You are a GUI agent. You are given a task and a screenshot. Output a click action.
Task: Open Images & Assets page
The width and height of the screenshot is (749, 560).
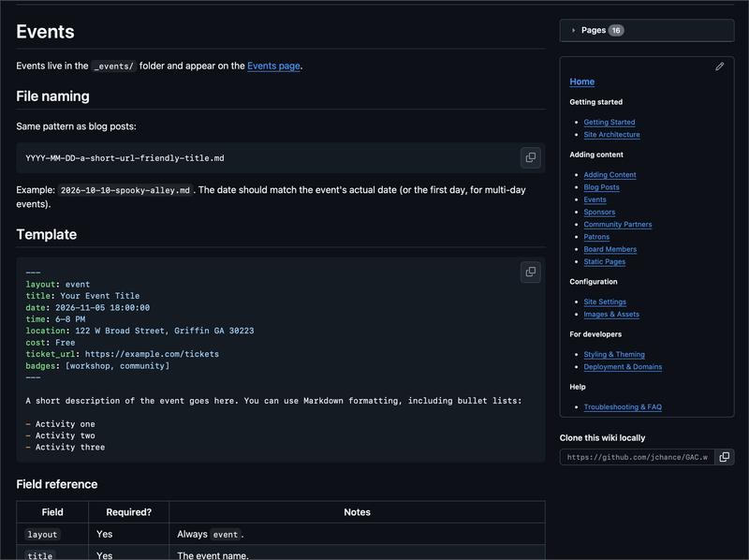pyautogui.click(x=611, y=315)
